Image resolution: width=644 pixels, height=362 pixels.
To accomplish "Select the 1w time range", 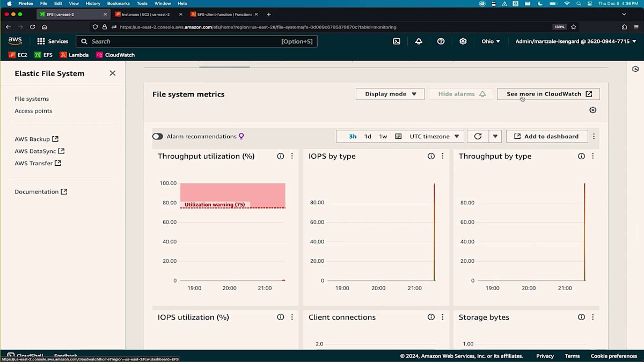I will pos(383,136).
